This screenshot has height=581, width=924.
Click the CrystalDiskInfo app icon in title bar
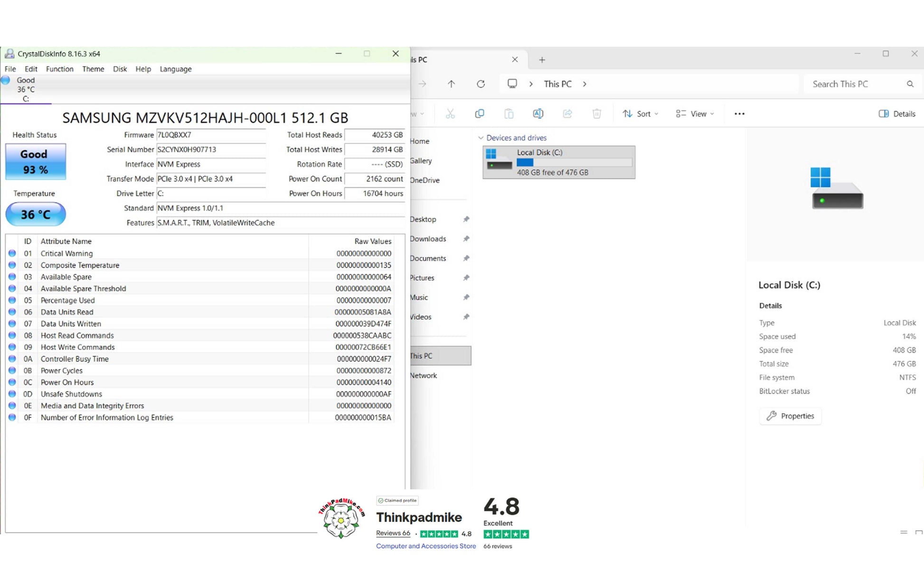point(9,54)
